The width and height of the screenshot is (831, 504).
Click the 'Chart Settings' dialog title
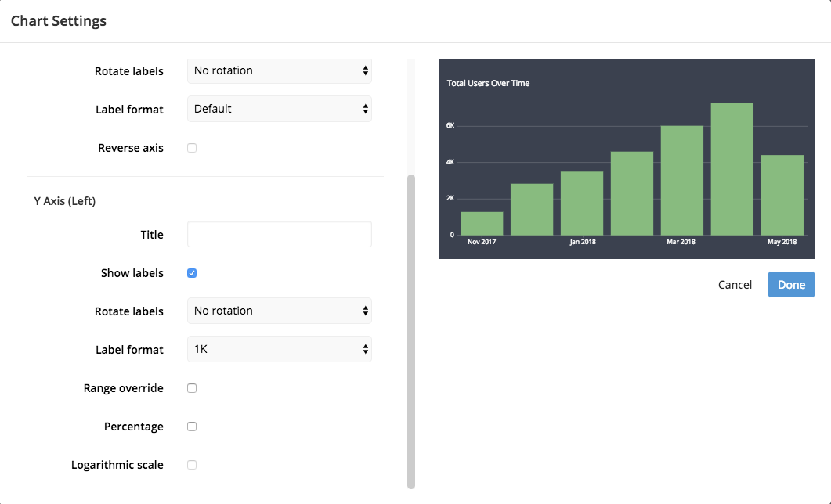pos(58,20)
